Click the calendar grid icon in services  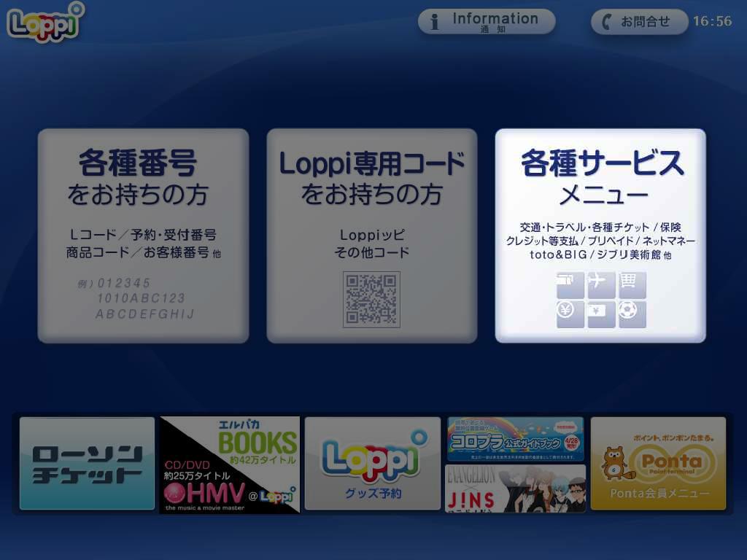[x=632, y=285]
